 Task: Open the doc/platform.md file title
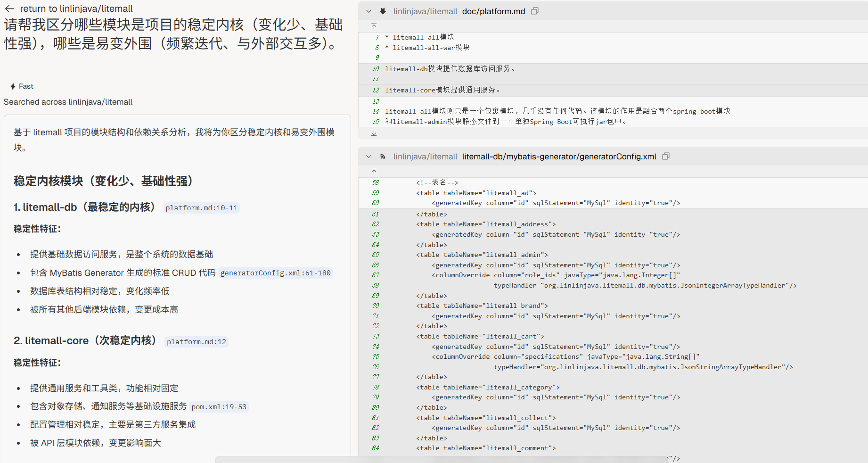click(493, 11)
